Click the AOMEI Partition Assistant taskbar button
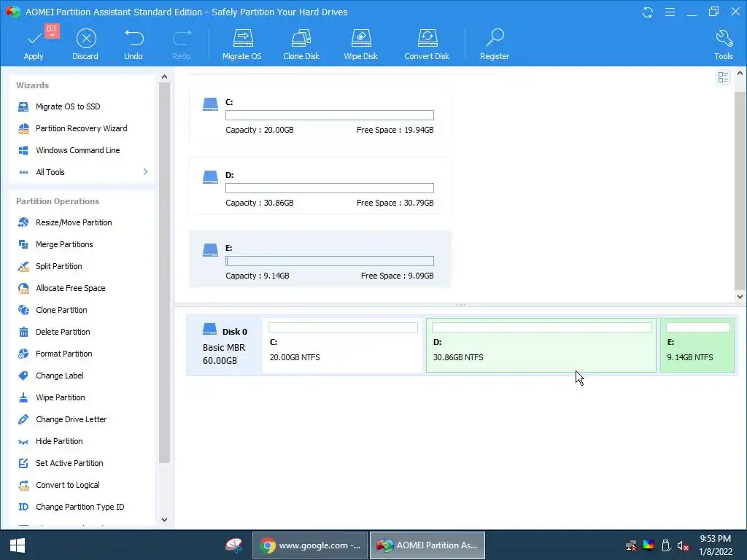 [427, 545]
